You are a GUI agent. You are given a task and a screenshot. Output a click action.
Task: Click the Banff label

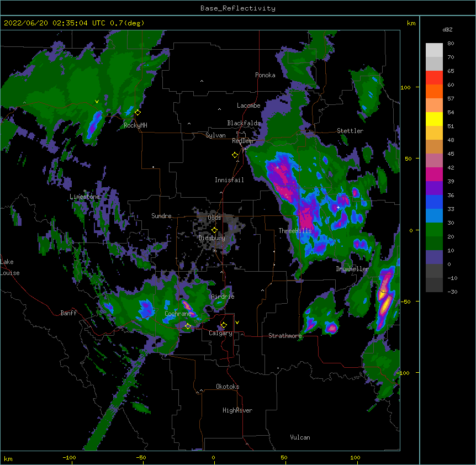(68, 313)
